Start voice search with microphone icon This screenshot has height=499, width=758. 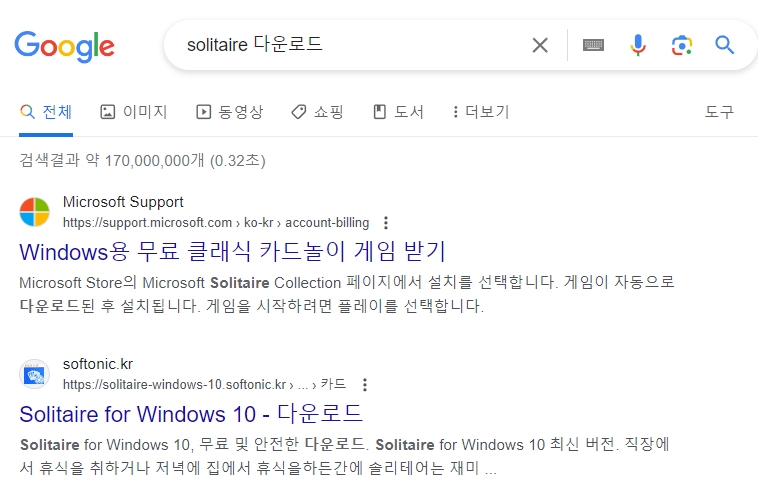tap(638, 45)
